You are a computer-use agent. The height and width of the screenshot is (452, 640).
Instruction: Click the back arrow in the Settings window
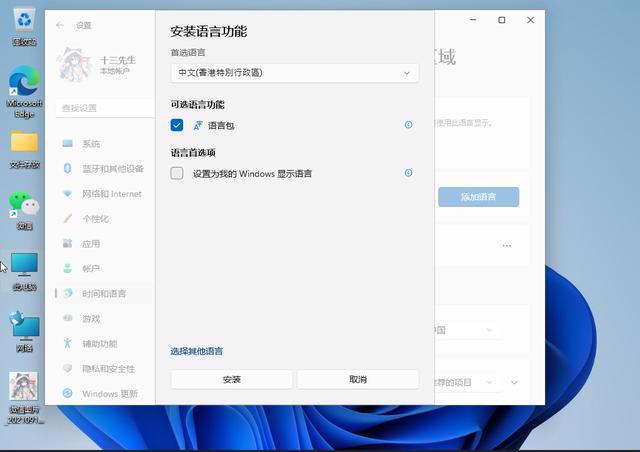pyautogui.click(x=60, y=25)
